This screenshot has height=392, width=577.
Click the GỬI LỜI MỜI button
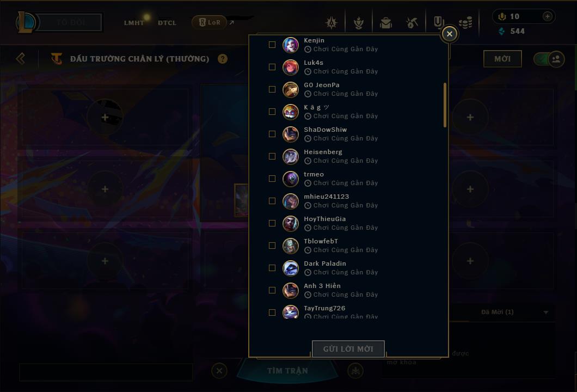(x=348, y=348)
